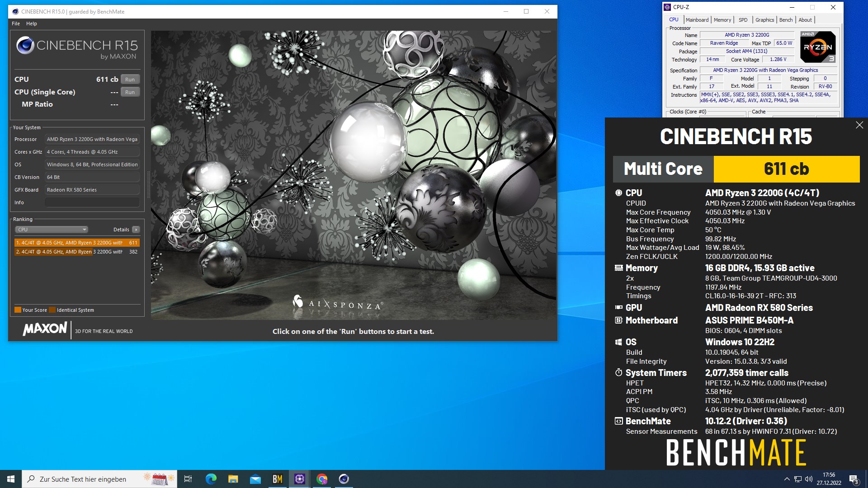The image size is (868, 488).
Task: Run the CPU multi-core benchmark
Action: [130, 80]
